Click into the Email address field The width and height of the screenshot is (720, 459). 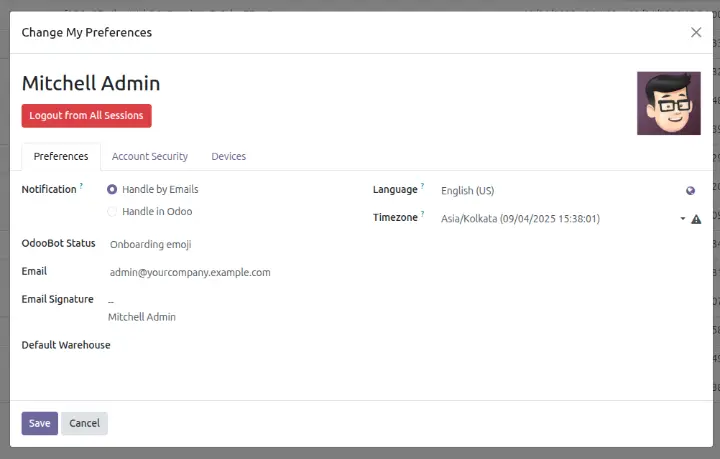pyautogui.click(x=230, y=272)
